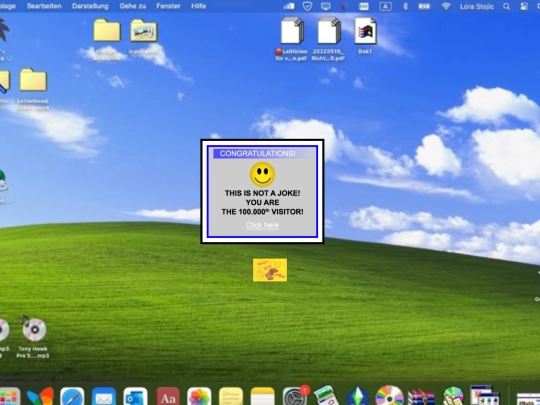Launch the Mail app in the dock
540x405 pixels.
[104, 397]
